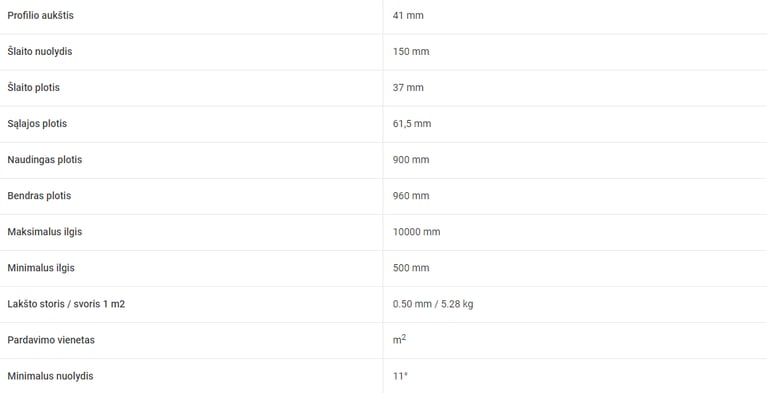Select the Sąlajos plotis label
The width and height of the screenshot is (768, 393).
37,123
